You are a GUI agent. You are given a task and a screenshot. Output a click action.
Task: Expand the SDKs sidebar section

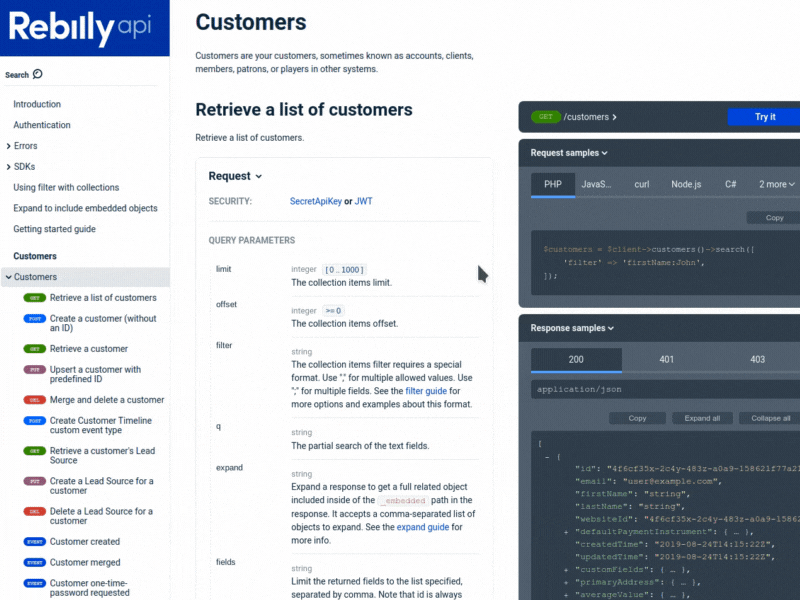9,167
